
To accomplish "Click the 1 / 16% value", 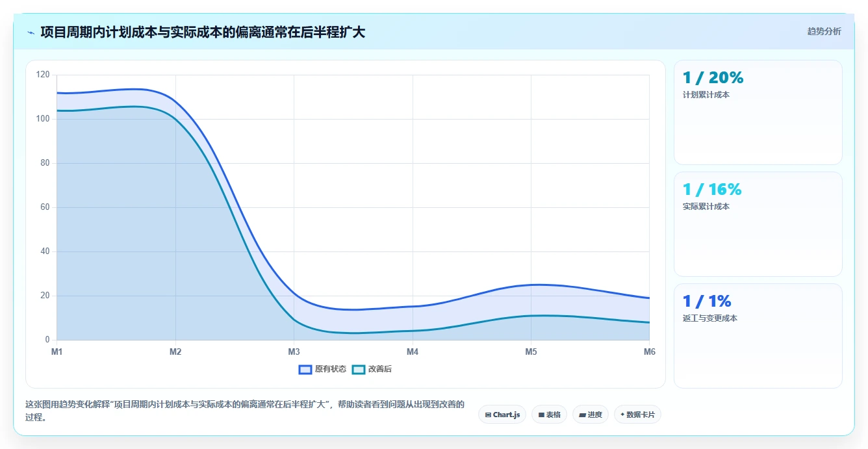I will point(712,190).
